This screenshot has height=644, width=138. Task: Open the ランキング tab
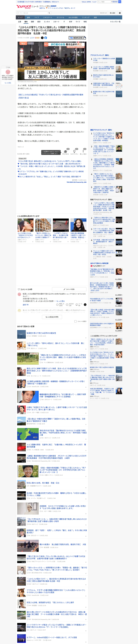pyautogui.click(x=86, y=17)
